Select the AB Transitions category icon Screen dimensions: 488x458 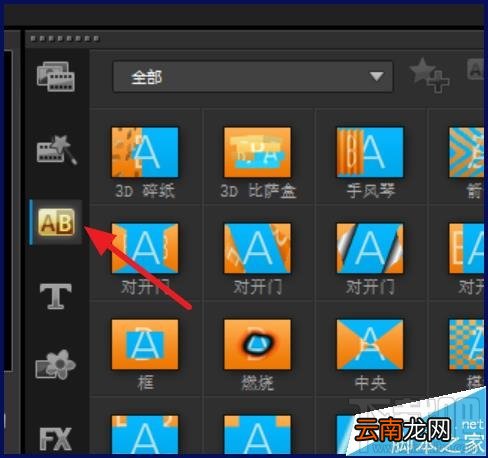tap(56, 222)
